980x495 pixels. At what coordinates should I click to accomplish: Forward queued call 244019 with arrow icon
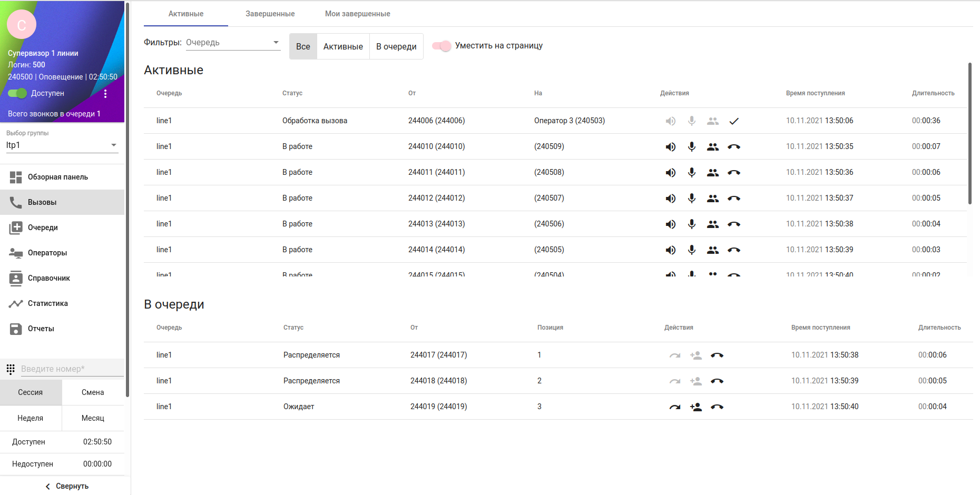[x=674, y=407]
